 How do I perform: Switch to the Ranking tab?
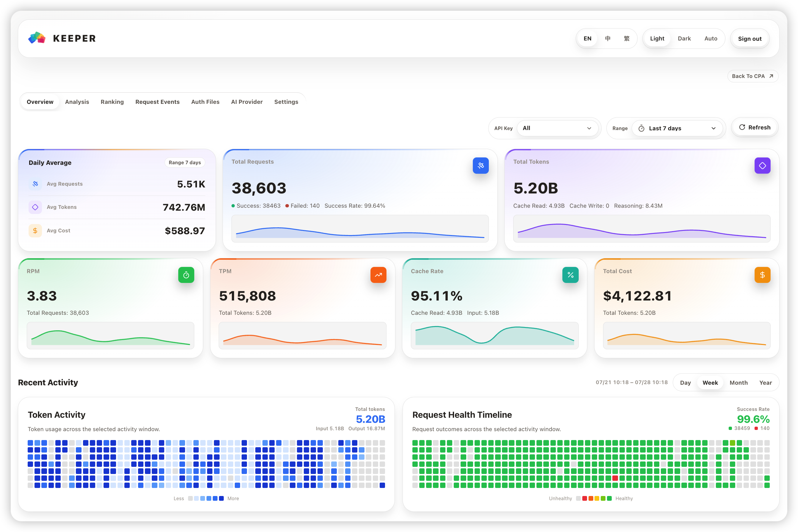[x=112, y=102]
